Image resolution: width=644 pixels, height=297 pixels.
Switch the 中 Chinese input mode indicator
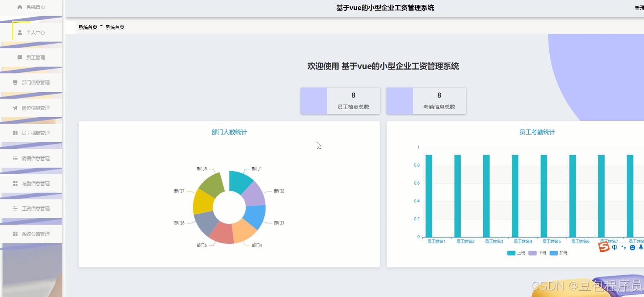(x=615, y=247)
